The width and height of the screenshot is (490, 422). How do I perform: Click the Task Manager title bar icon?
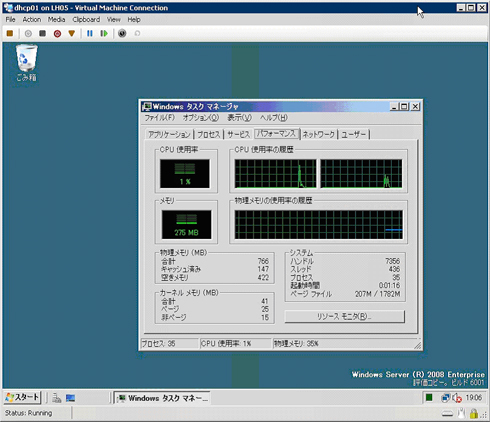click(x=147, y=107)
